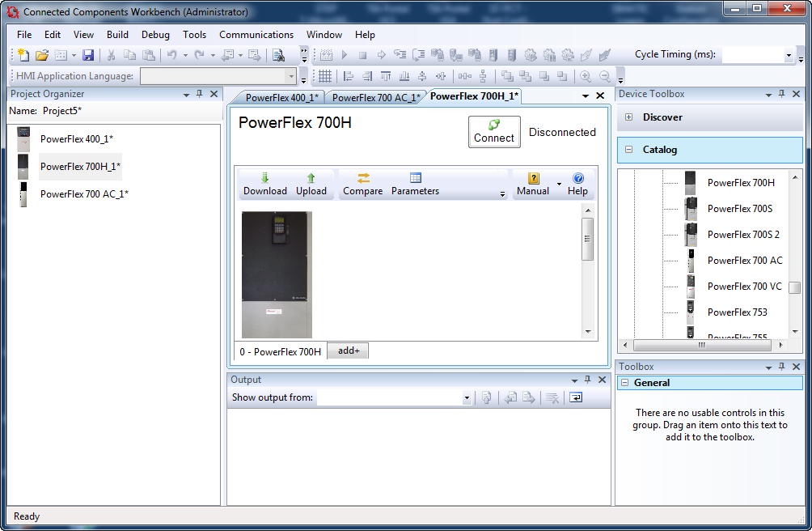Pin the Project Organizer panel

click(200, 94)
